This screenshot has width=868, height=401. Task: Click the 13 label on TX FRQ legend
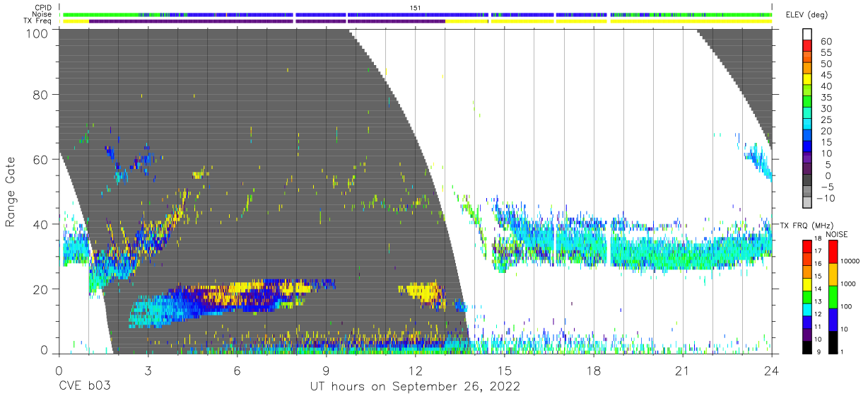tap(819, 301)
